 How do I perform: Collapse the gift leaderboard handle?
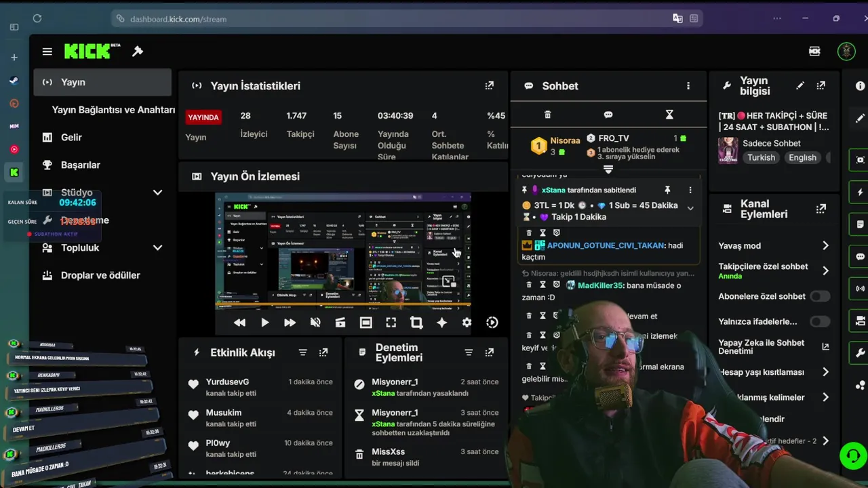608,169
